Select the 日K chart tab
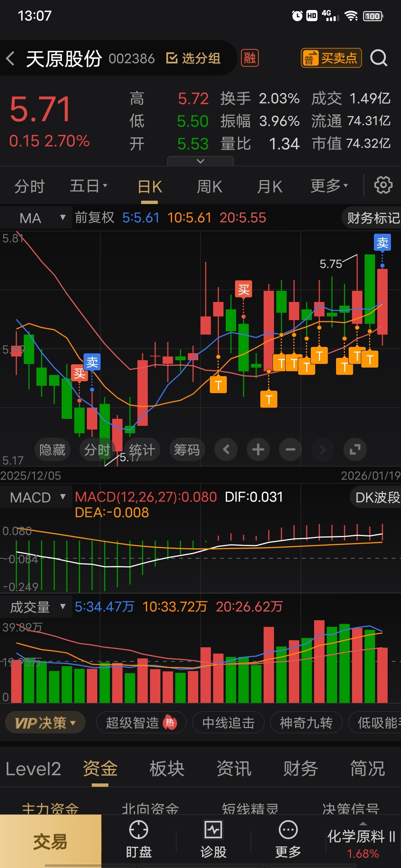 pyautogui.click(x=150, y=187)
